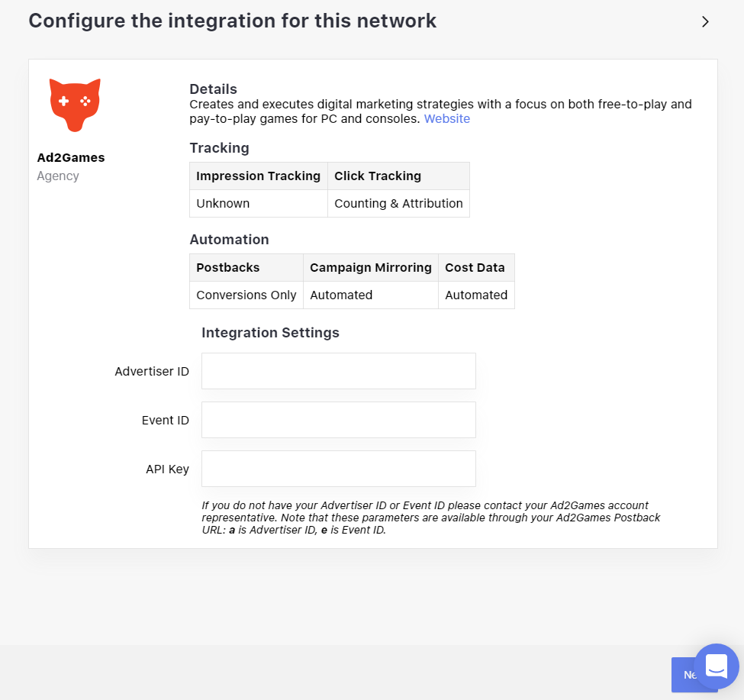Focus the Advertiser ID input field
744x700 pixels.
(338, 371)
